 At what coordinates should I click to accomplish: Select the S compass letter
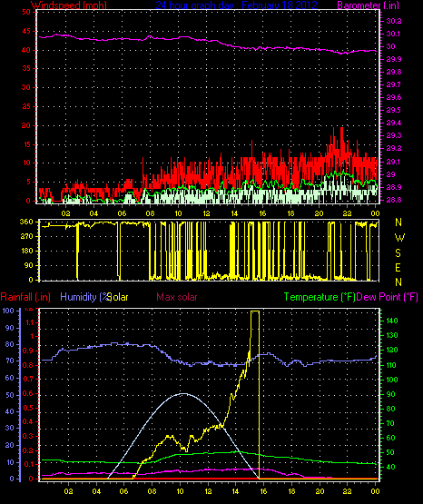tap(398, 253)
